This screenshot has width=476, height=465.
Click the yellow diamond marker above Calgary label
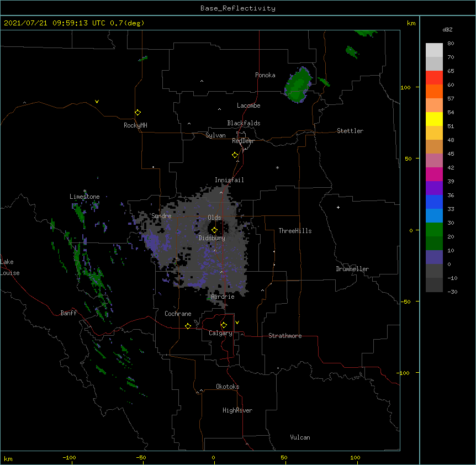pyautogui.click(x=224, y=325)
